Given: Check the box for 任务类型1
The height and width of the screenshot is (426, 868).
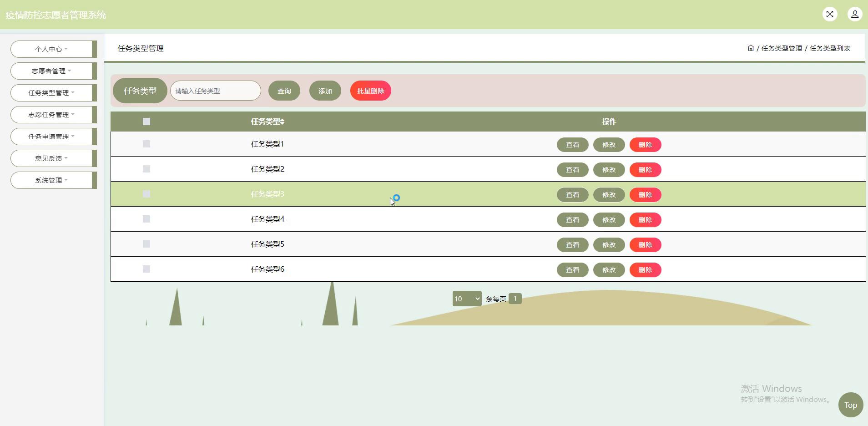Looking at the screenshot, I should click(146, 144).
